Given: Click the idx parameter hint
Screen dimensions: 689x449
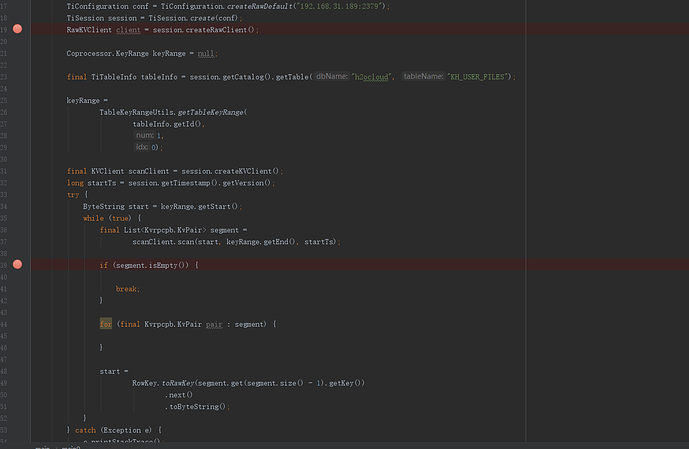Looking at the screenshot, I should pyautogui.click(x=141, y=147).
